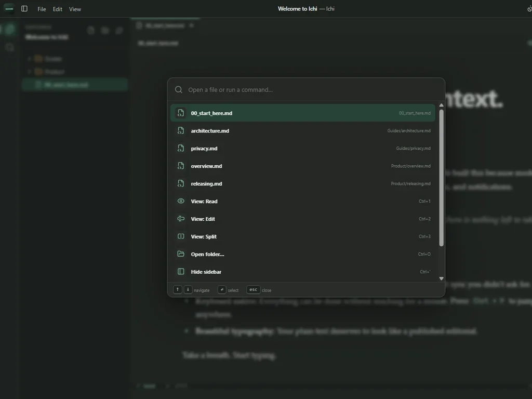The width and height of the screenshot is (532, 399).
Task: Click the Ichi app logo icon
Action: 9,9
